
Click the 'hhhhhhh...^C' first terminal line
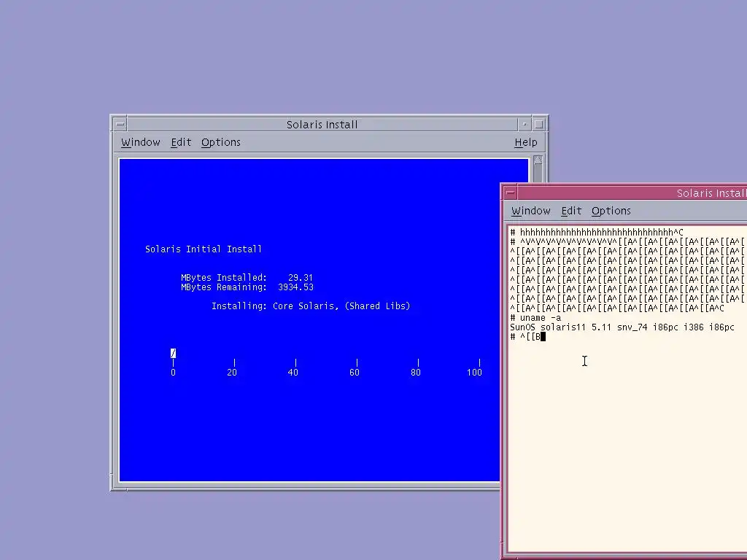(x=597, y=233)
